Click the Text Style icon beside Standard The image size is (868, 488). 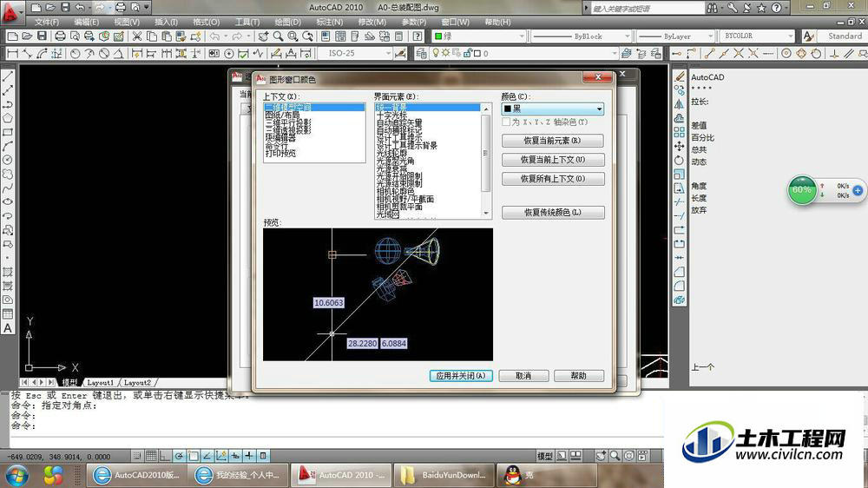(x=808, y=36)
